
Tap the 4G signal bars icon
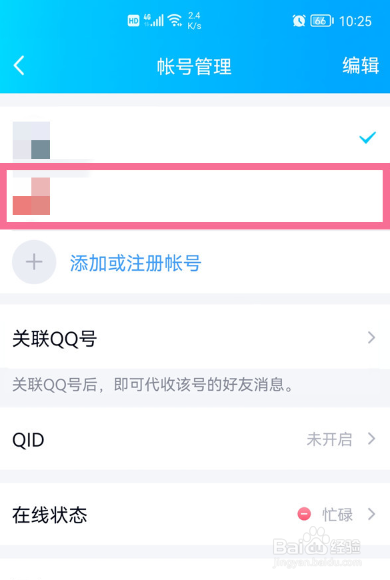[154, 20]
